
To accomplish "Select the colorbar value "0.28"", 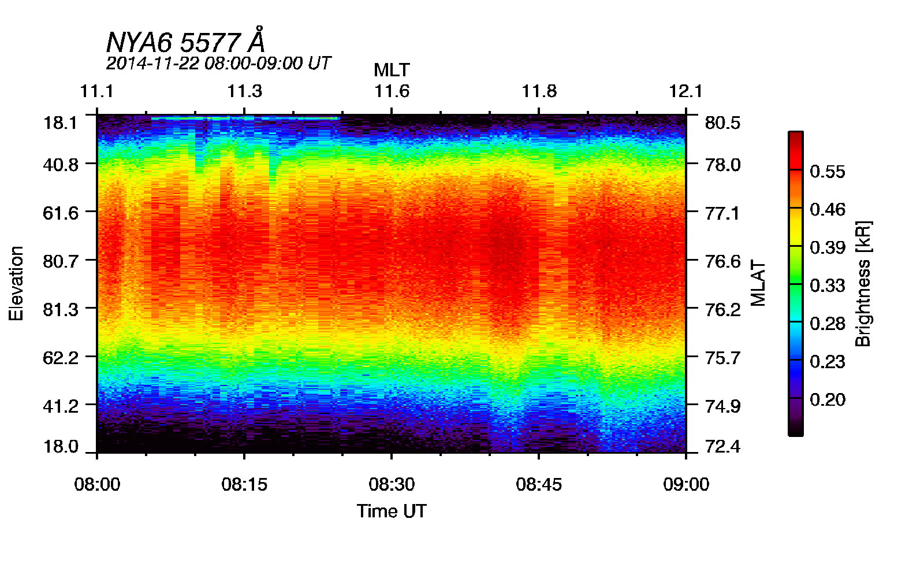I will tap(828, 324).
